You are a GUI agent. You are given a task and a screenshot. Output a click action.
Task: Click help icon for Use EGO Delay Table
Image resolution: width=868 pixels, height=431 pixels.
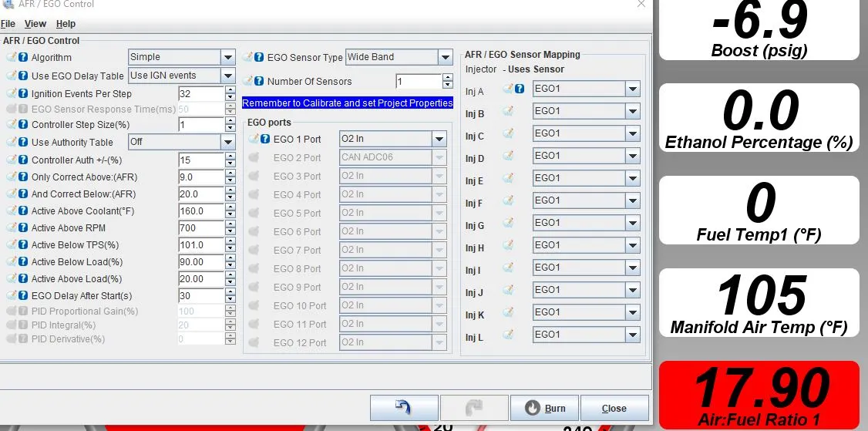coord(22,76)
